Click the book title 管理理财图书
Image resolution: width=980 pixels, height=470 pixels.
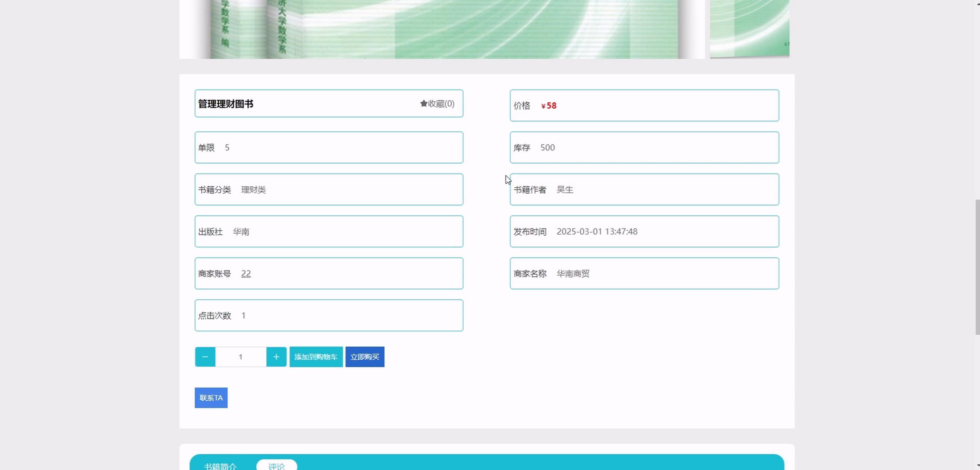pos(226,104)
